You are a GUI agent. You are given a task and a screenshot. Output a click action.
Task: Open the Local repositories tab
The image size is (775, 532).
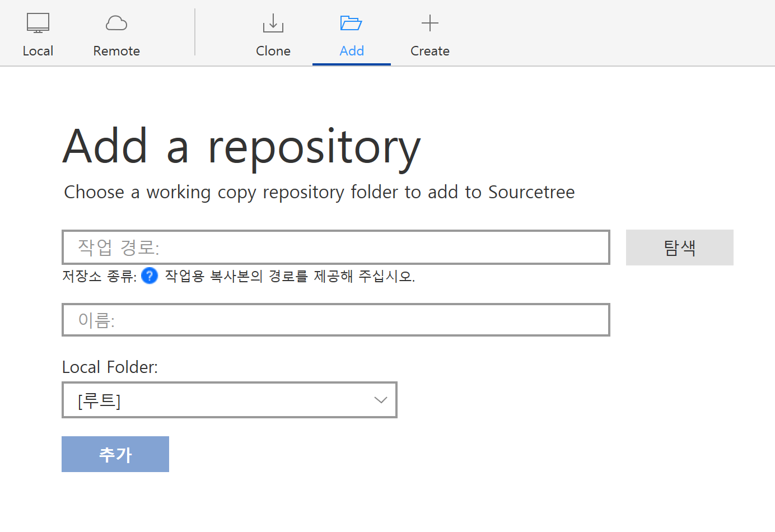point(38,35)
